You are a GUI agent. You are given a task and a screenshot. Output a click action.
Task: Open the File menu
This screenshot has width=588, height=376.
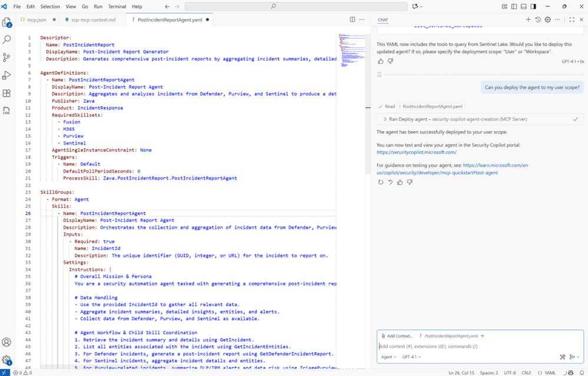[17, 6]
